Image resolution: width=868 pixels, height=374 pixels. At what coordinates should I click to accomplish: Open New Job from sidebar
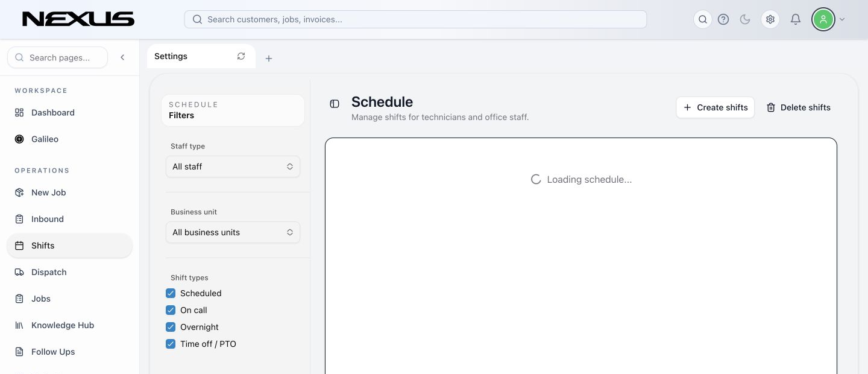[69, 192]
